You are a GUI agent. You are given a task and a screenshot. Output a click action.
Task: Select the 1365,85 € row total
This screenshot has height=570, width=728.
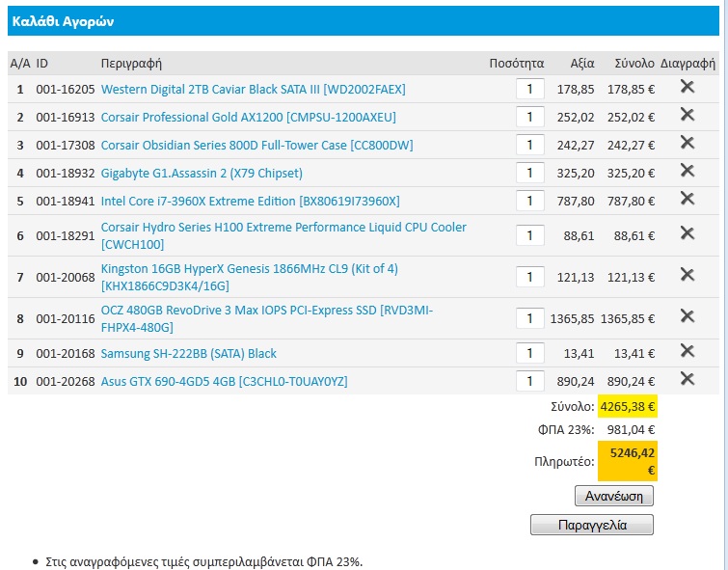tap(628, 318)
